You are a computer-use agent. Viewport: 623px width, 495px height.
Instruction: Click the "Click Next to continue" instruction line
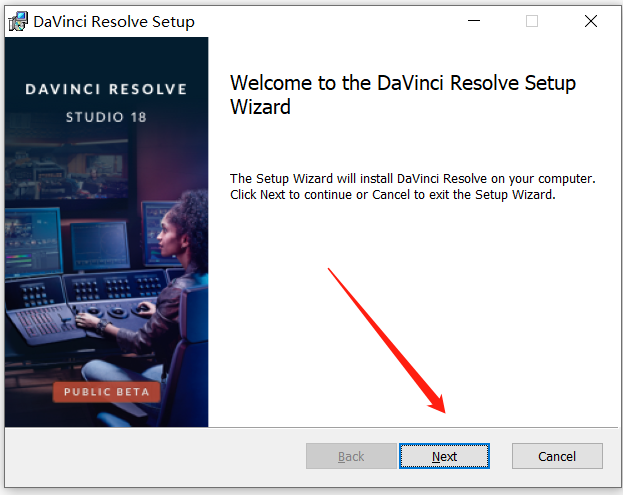point(392,194)
